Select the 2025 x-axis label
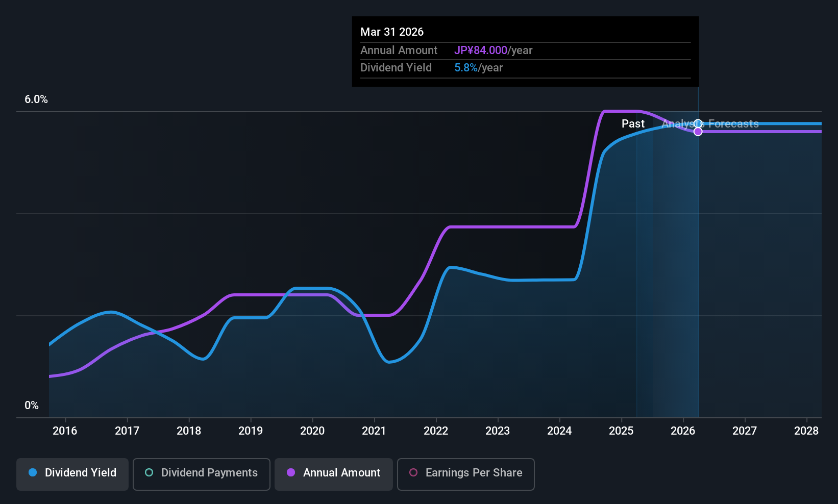This screenshot has height=504, width=838. tap(621, 431)
